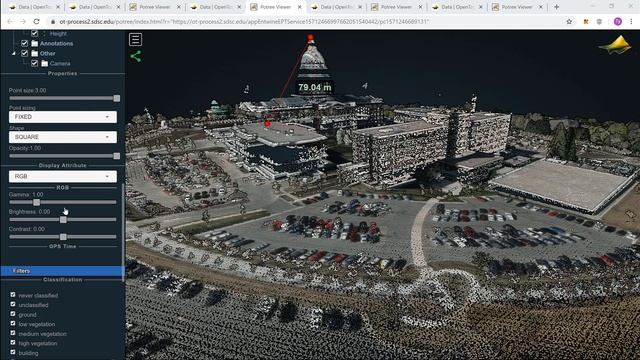The height and width of the screenshot is (360, 640).
Task: Click the yellow navigation cube
Action: click(x=616, y=45)
